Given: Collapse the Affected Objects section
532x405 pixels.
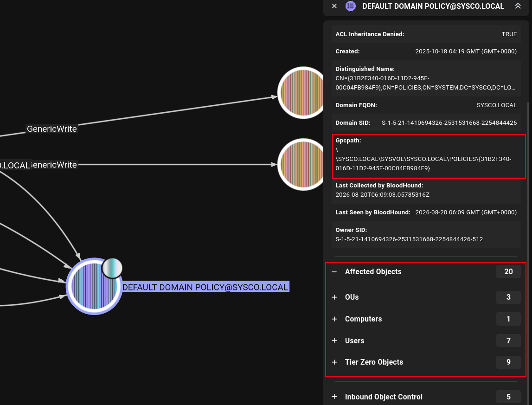Looking at the screenshot, I should coord(334,271).
